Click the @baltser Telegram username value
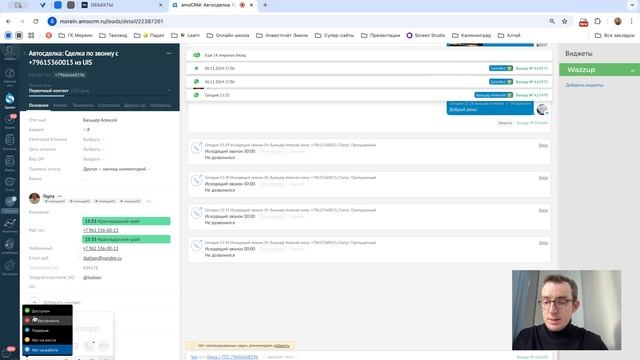Screen dimensions: 640x360 pos(92,278)
